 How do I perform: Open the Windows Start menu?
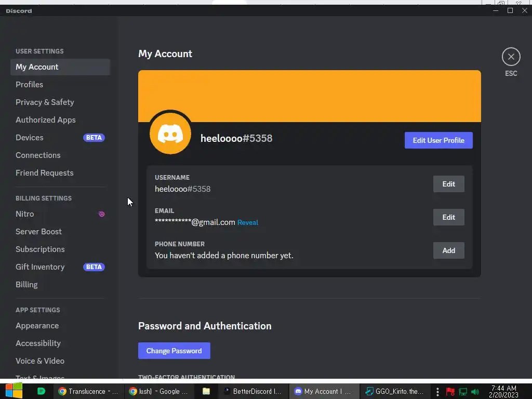point(14,391)
